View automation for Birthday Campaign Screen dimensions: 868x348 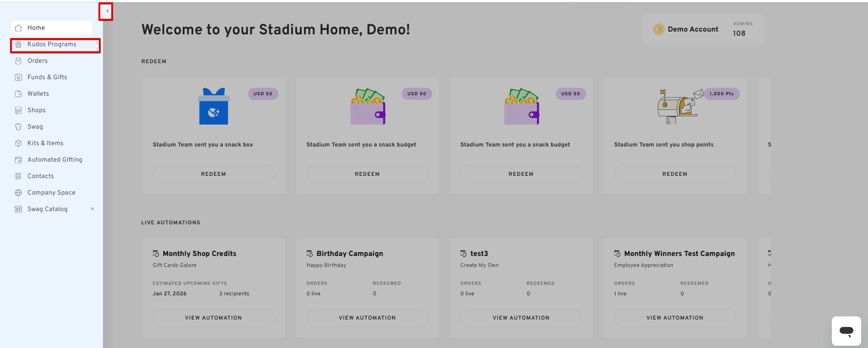[367, 318]
